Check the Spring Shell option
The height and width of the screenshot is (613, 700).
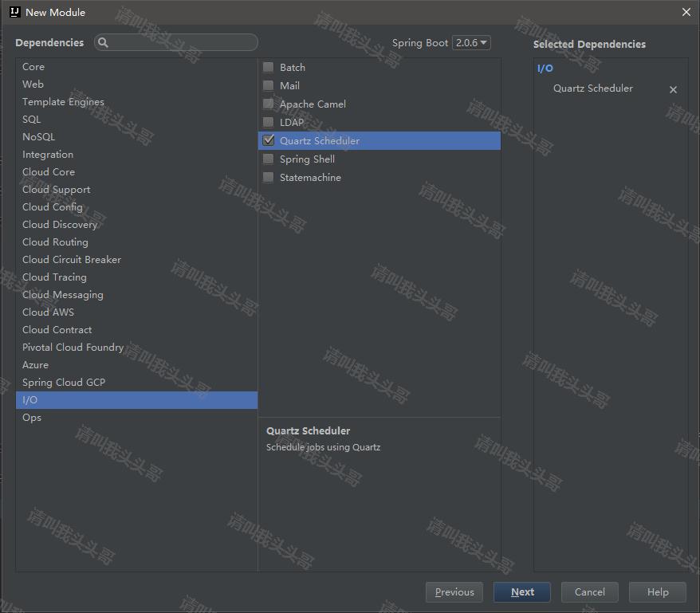(x=269, y=159)
